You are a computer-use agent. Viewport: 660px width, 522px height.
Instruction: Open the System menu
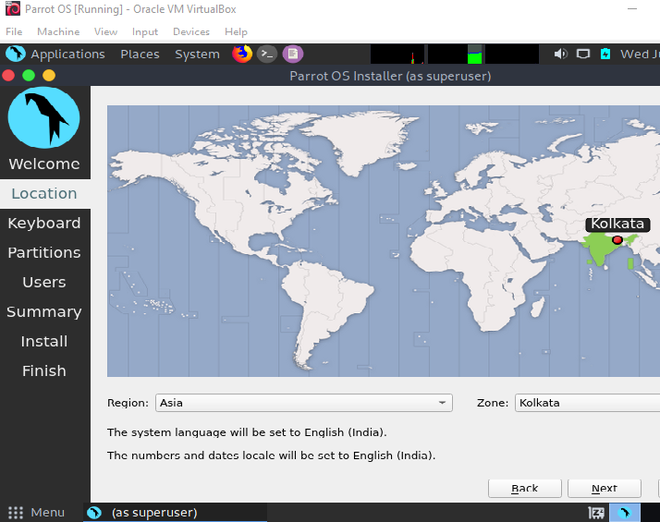click(x=197, y=54)
